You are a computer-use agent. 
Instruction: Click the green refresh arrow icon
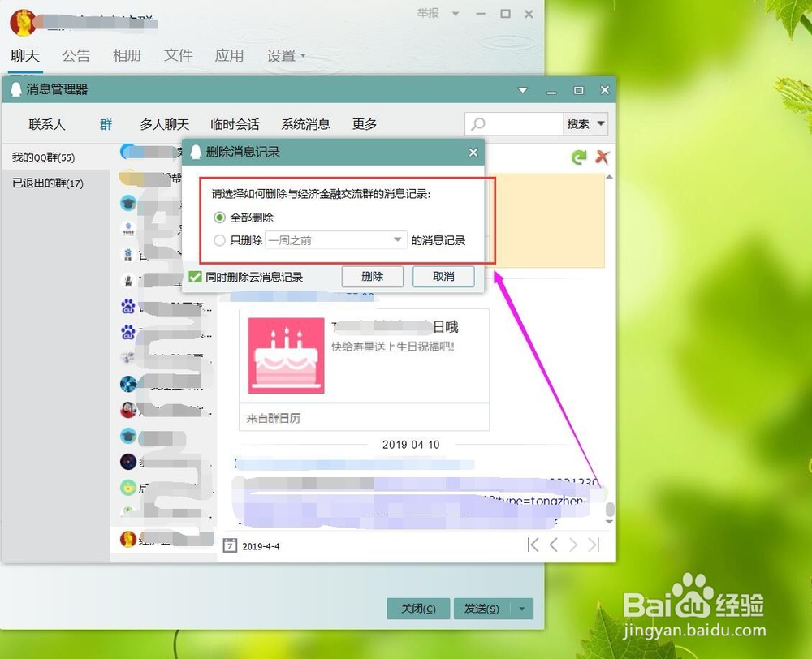tap(578, 157)
